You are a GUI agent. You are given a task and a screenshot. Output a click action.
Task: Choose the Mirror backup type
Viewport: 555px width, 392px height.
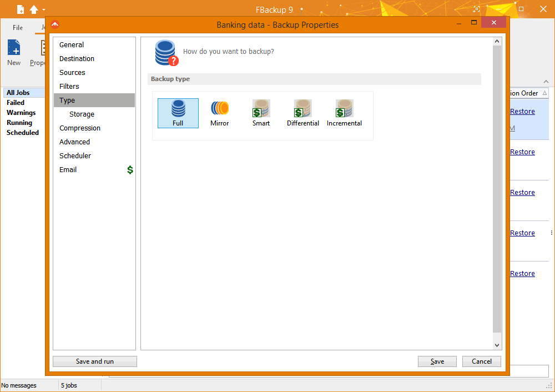[x=219, y=113]
